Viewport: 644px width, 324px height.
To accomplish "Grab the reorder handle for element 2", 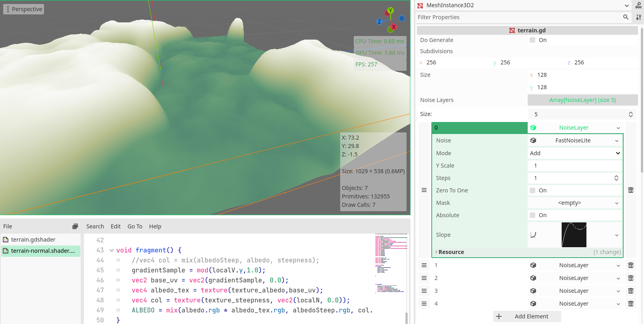I will 424,278.
